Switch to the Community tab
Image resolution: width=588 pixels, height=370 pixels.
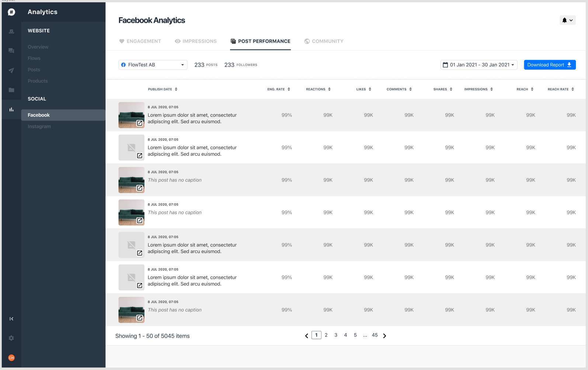pos(324,41)
